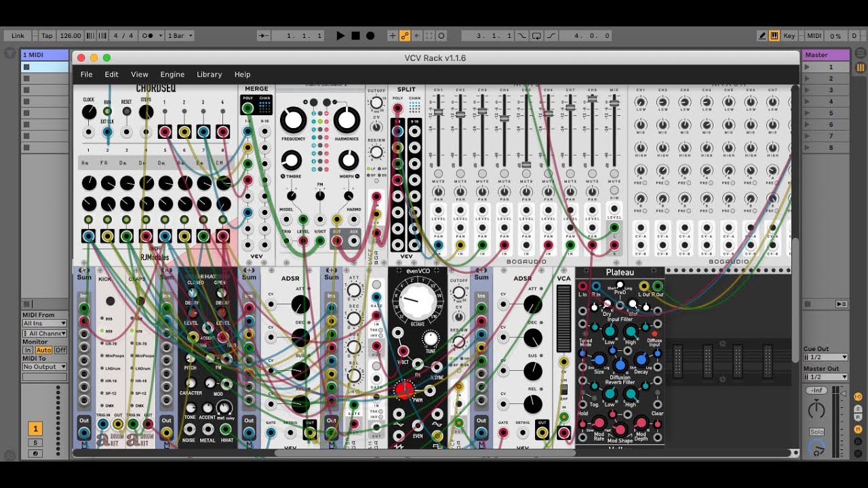This screenshot has height=488, width=868.
Task: Toggle the Draw Mode pencil icon
Action: [762, 36]
